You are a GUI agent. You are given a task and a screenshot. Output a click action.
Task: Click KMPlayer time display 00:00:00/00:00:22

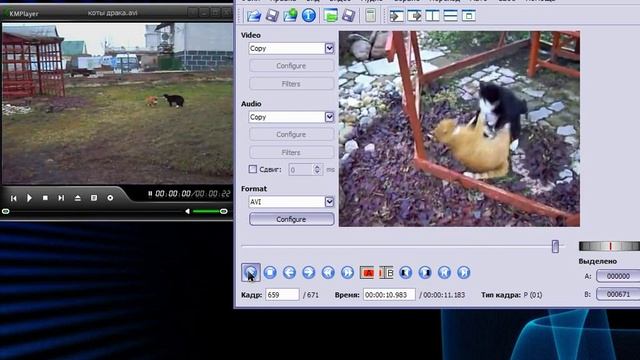point(193,194)
